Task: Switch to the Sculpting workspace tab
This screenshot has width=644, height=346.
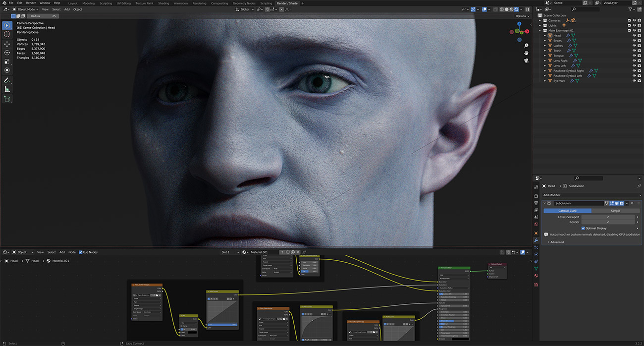Action: (106, 3)
